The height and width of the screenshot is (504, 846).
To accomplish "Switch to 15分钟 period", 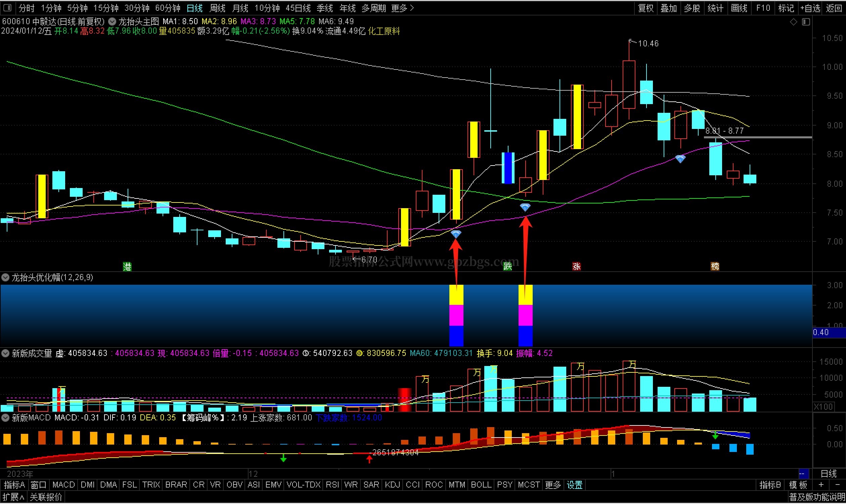I will (x=105, y=8).
